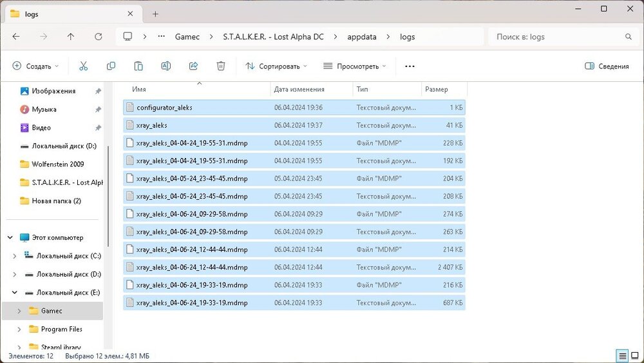Open the Сортировать dropdown menu

[276, 66]
